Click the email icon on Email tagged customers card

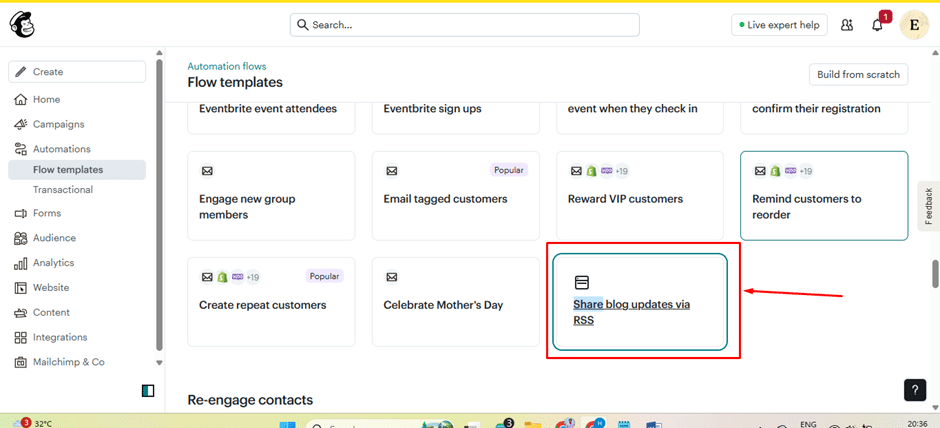coord(391,171)
